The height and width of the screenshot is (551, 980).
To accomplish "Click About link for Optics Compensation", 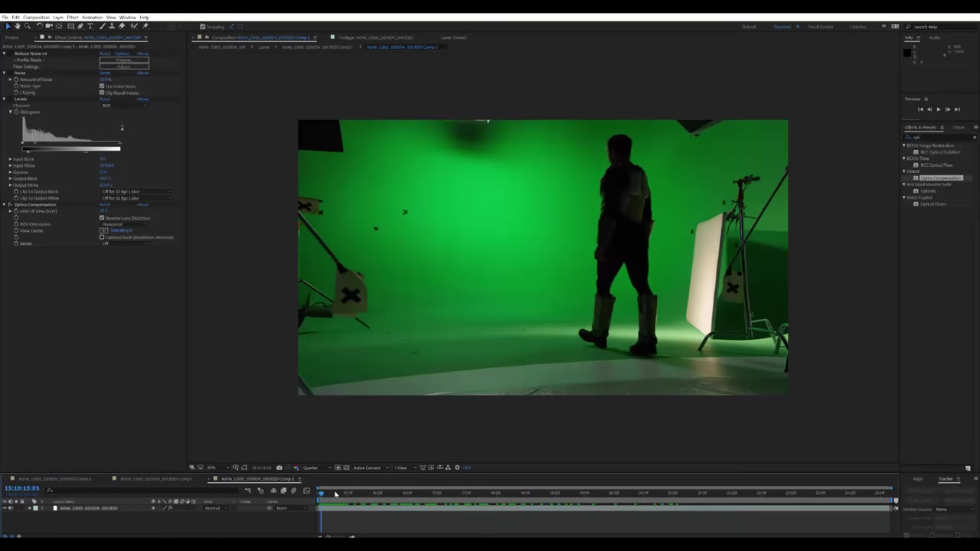I will (142, 204).
